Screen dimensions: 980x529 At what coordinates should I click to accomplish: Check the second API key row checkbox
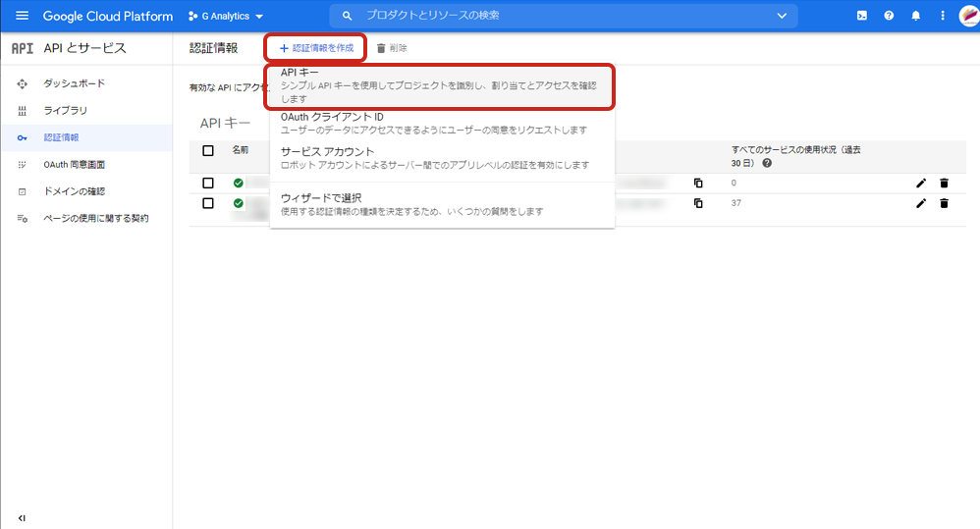(208, 203)
